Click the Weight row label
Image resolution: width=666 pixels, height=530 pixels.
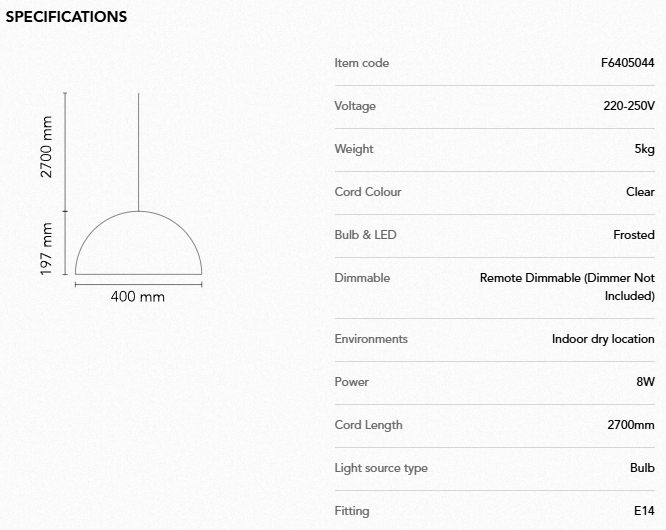pyautogui.click(x=354, y=149)
